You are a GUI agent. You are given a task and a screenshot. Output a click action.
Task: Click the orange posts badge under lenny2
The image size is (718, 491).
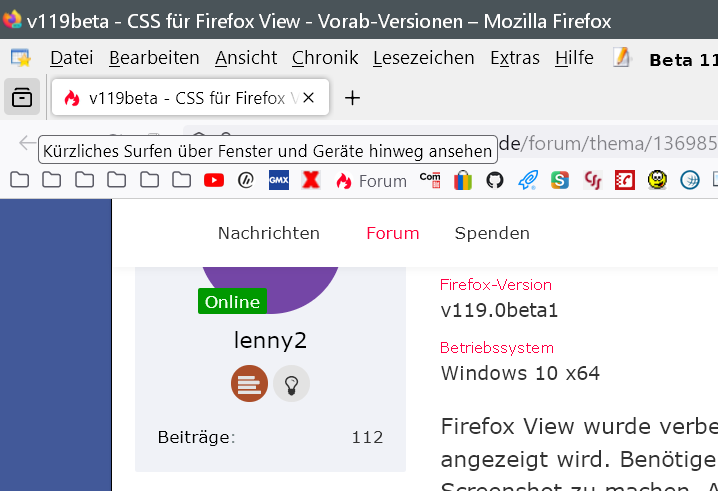247,382
